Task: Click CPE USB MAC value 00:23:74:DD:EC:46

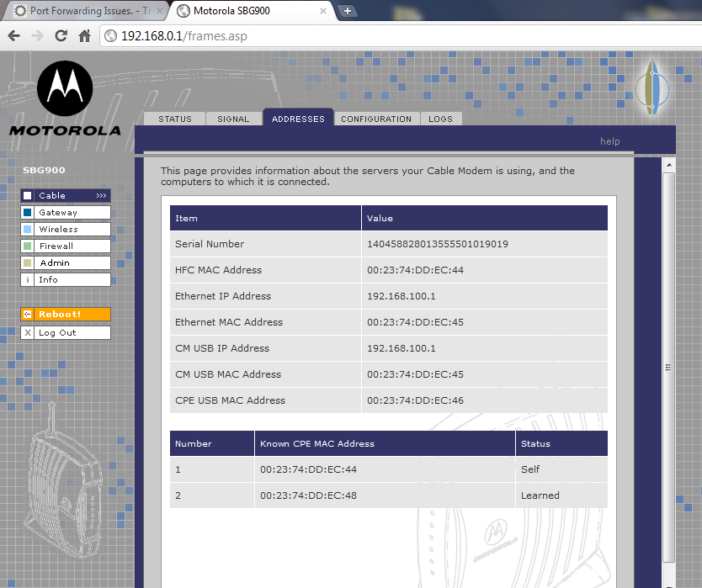Action: click(x=416, y=400)
